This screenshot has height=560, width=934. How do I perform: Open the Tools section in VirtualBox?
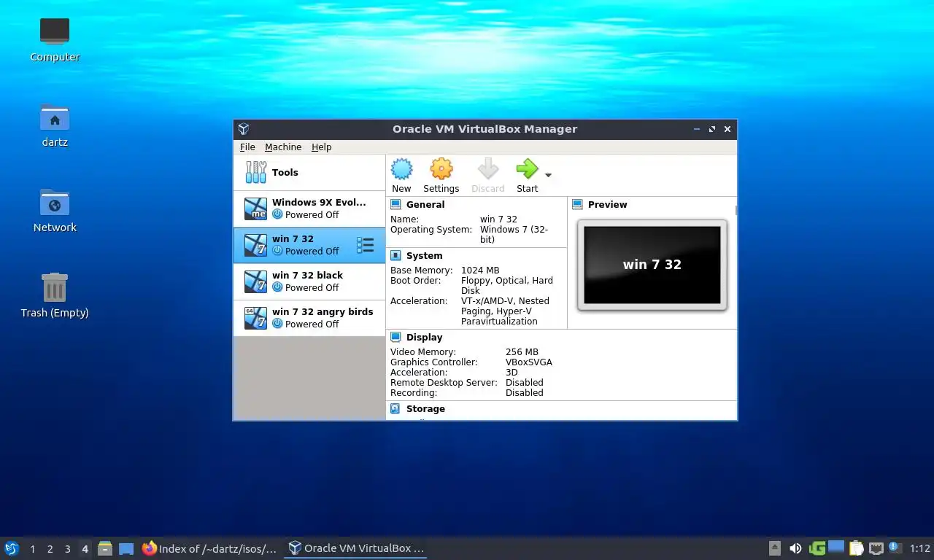pyautogui.click(x=309, y=173)
